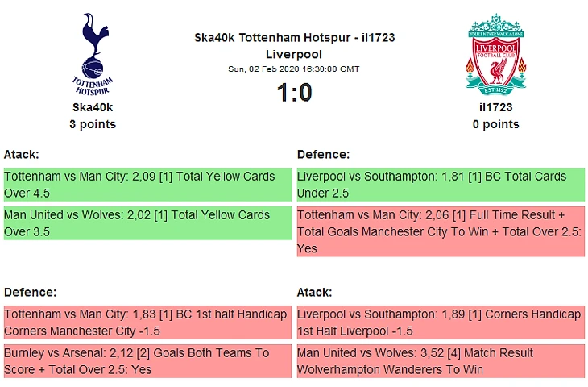The height and width of the screenshot is (387, 588).
Task: Click the match date Sun, 02 Feb 2020
Action: pyautogui.click(x=294, y=69)
